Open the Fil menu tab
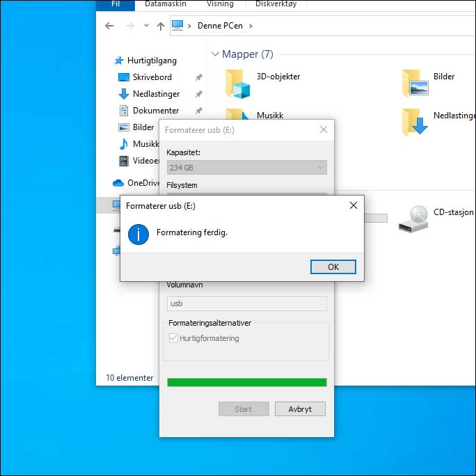This screenshot has height=476, width=476. tap(116, 3)
